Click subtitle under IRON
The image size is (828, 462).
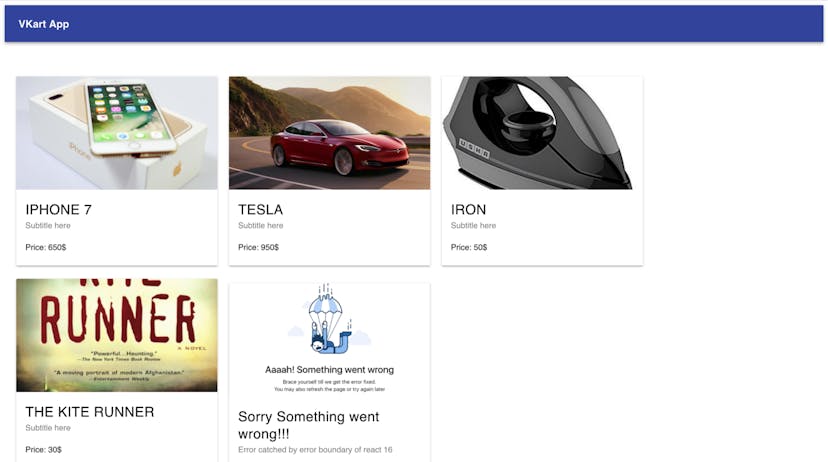click(473, 225)
